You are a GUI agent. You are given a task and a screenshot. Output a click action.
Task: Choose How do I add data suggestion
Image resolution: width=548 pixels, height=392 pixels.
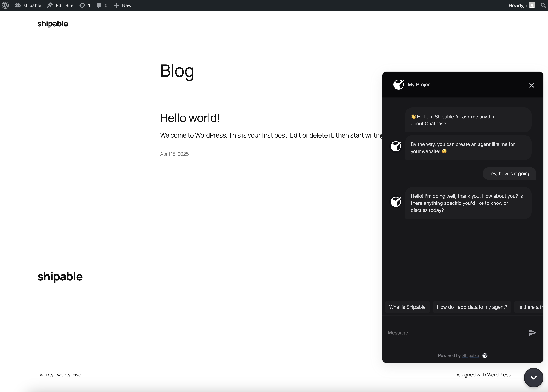tap(472, 307)
